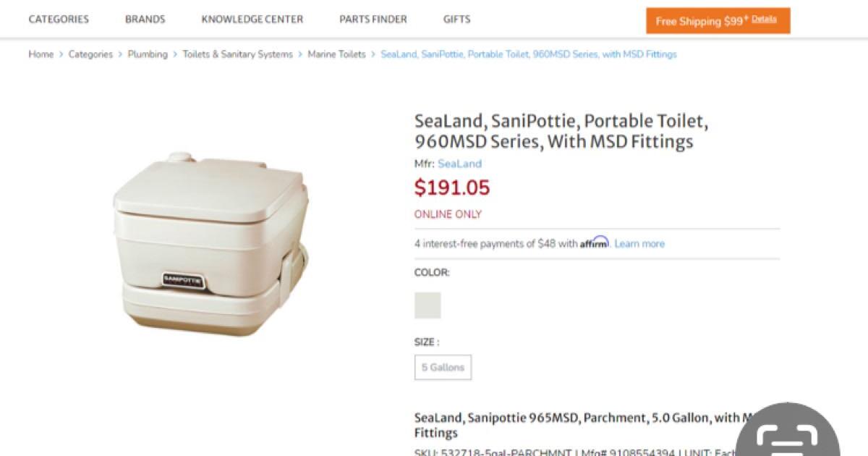Click the SaniPottie breadcrumb for this product
Viewport: 868px width, 456px height.
pyautogui.click(x=527, y=54)
